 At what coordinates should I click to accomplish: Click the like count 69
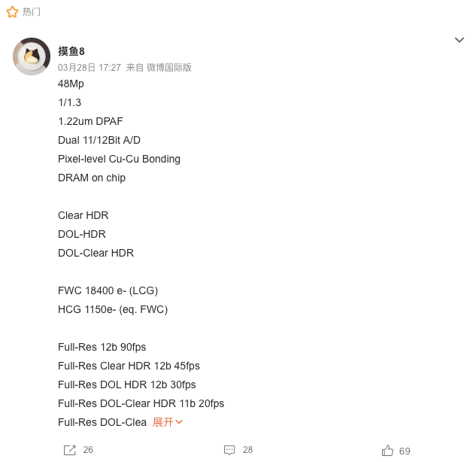405,451
